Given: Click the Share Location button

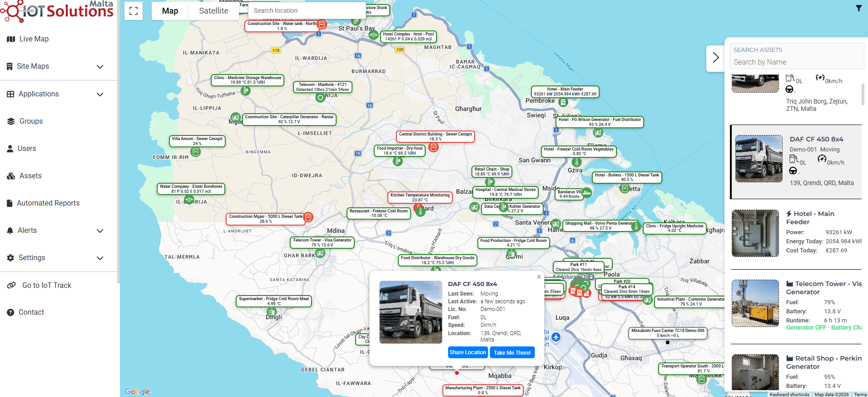Looking at the screenshot, I should pos(468,352).
